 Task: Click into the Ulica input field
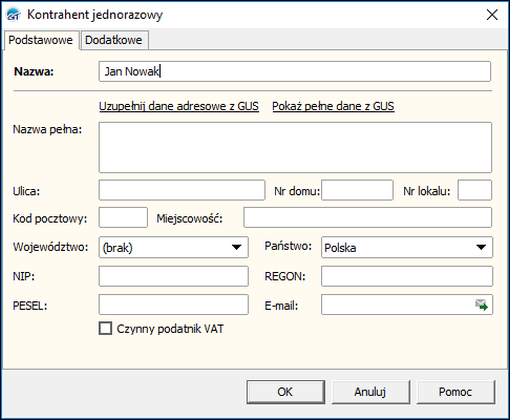[182, 190]
